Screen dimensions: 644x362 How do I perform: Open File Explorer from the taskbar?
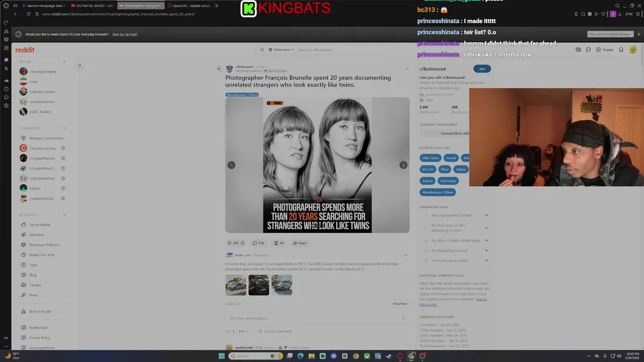point(311,356)
